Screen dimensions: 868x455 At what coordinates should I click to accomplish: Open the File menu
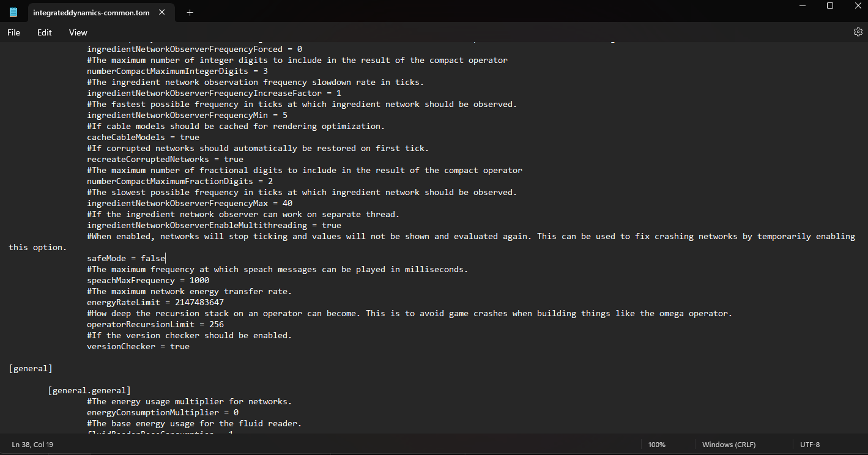[13, 32]
